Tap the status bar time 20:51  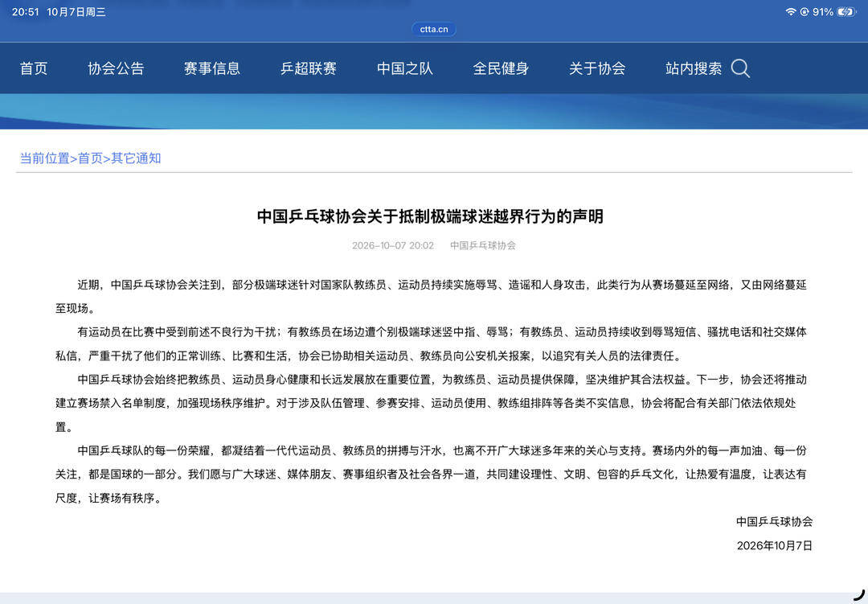(26, 11)
